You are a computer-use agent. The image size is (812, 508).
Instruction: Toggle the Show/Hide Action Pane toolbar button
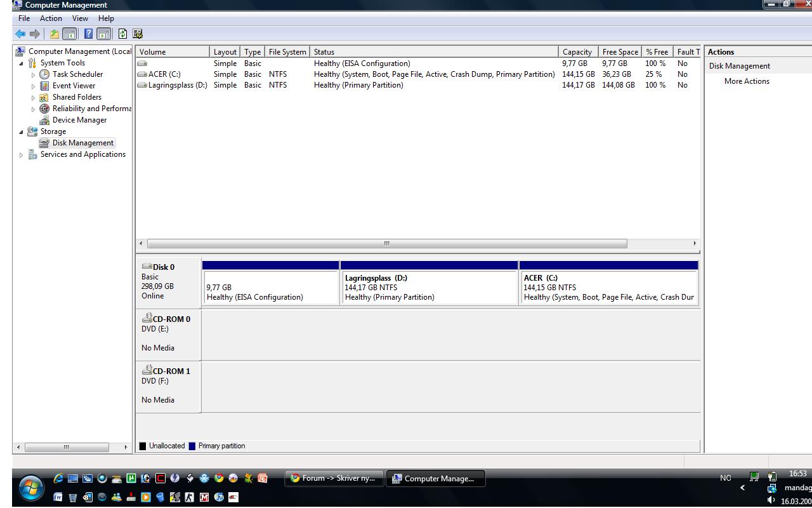click(103, 34)
